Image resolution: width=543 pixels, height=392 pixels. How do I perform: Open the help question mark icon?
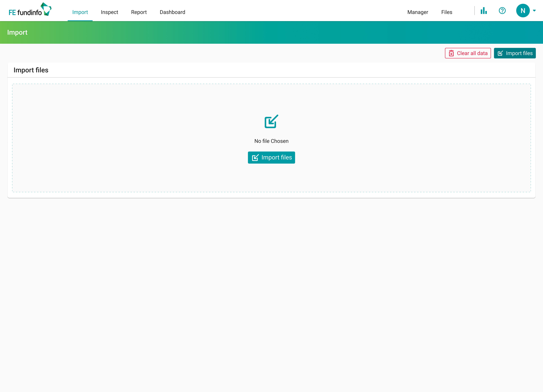tap(502, 11)
